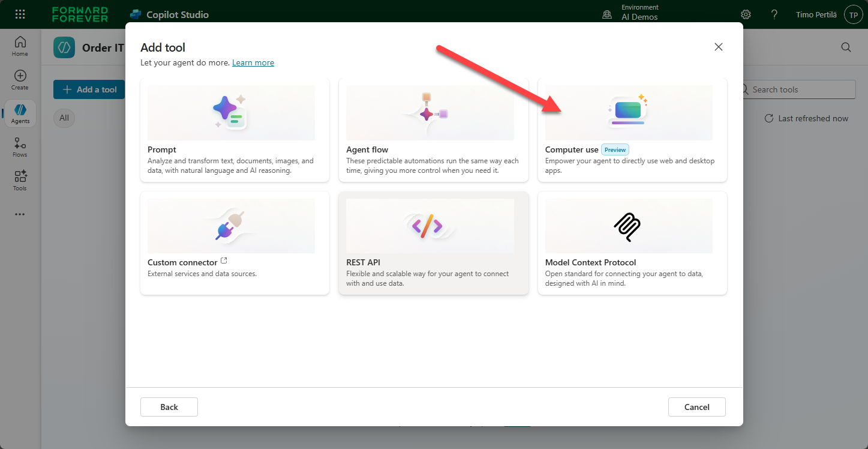
Task: Open the app launcher waffle icon
Action: (x=20, y=14)
